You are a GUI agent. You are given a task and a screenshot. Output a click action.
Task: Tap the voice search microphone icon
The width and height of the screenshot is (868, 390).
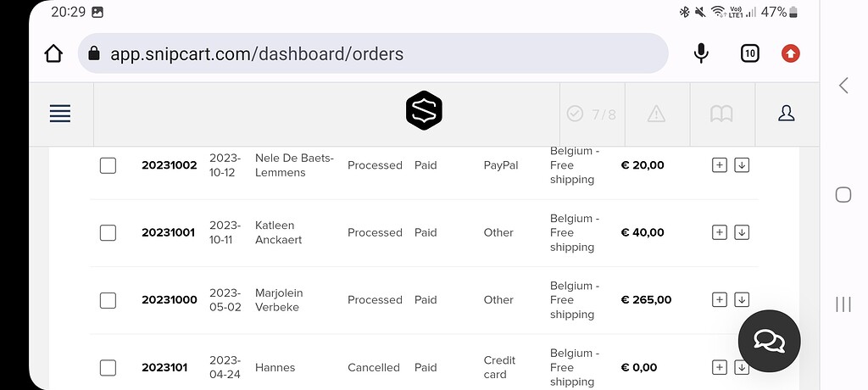(701, 53)
